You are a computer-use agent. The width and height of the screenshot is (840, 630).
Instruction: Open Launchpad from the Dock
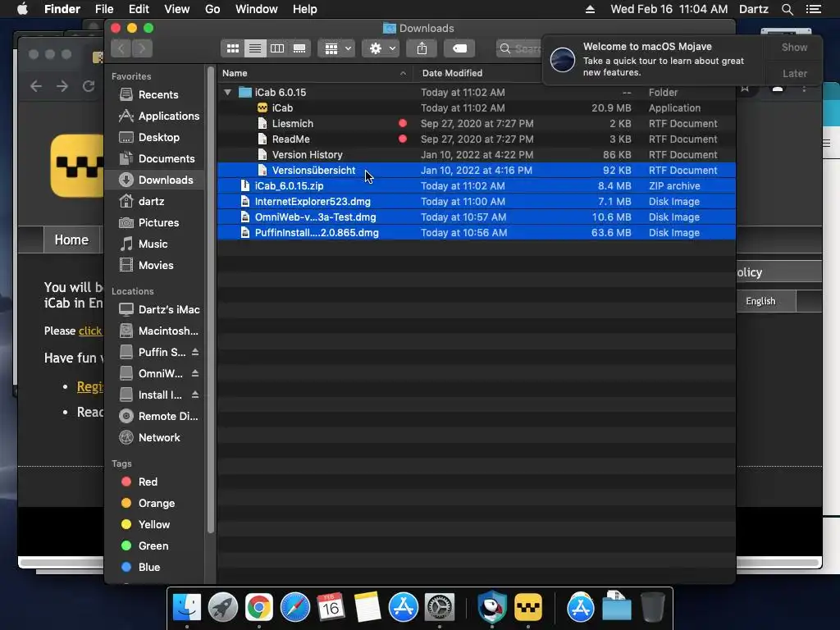click(223, 608)
